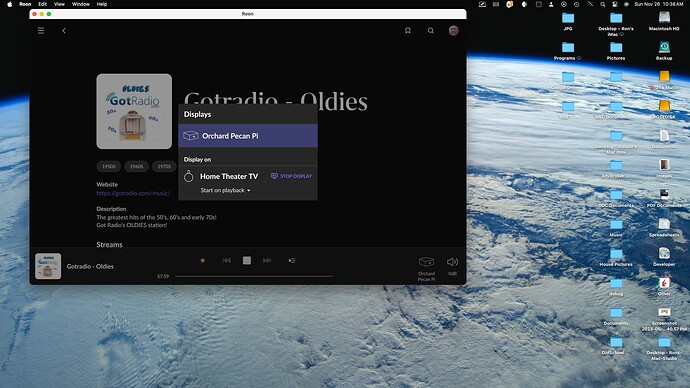Image resolution: width=690 pixels, height=388 pixels.
Task: Select the Orchard Pecan Pi display
Action: 248,135
